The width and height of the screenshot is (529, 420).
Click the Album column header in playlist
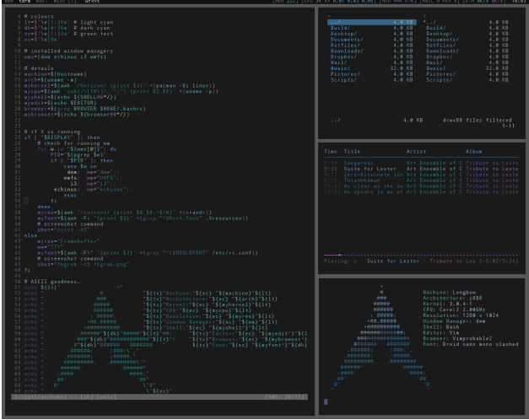click(473, 152)
